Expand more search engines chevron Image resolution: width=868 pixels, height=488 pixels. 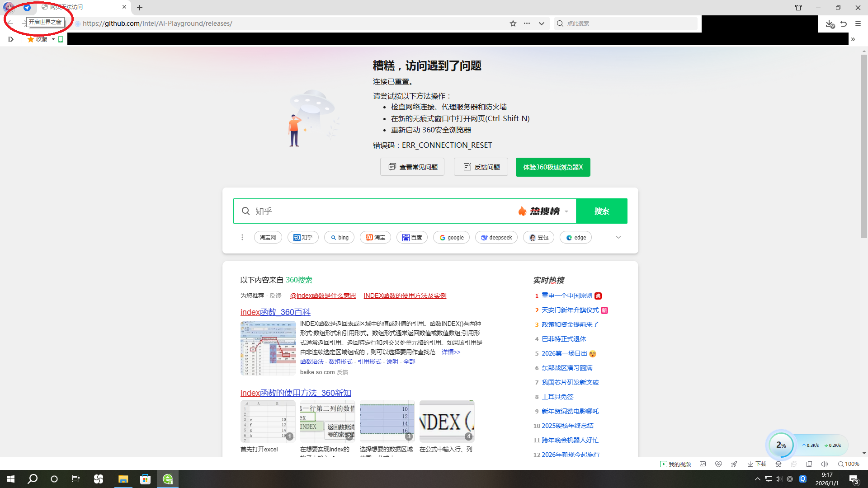click(618, 237)
